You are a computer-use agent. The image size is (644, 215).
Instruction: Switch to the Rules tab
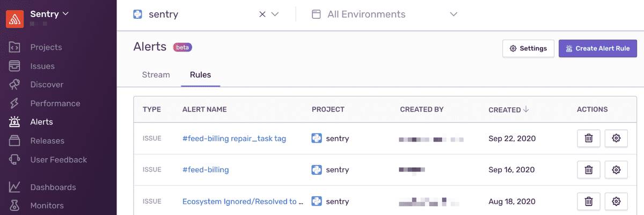coord(201,75)
